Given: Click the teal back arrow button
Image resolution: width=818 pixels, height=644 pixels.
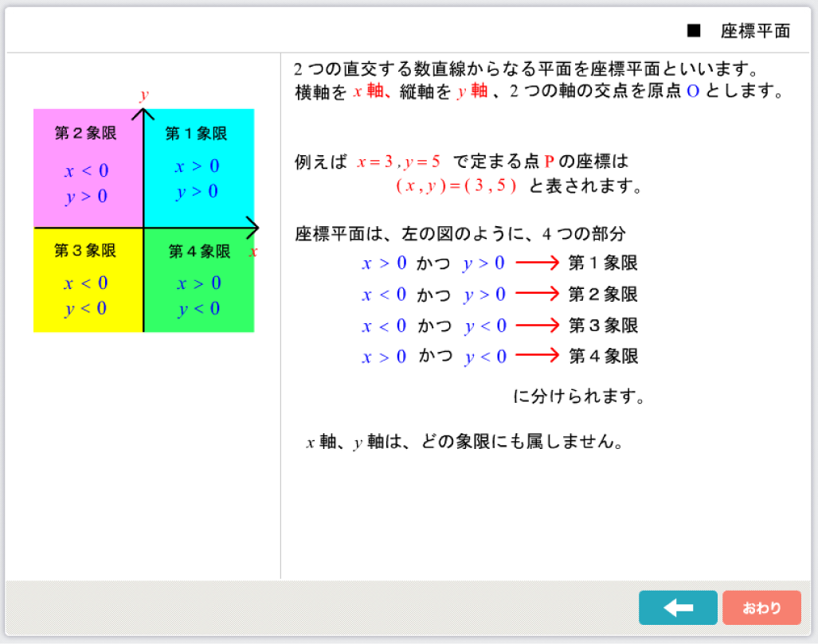Looking at the screenshot, I should click(678, 607).
